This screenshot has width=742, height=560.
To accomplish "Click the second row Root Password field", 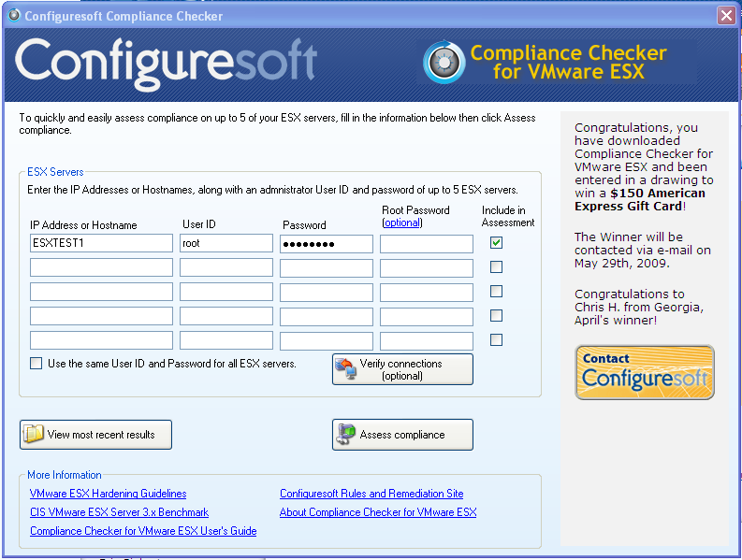I will click(427, 268).
